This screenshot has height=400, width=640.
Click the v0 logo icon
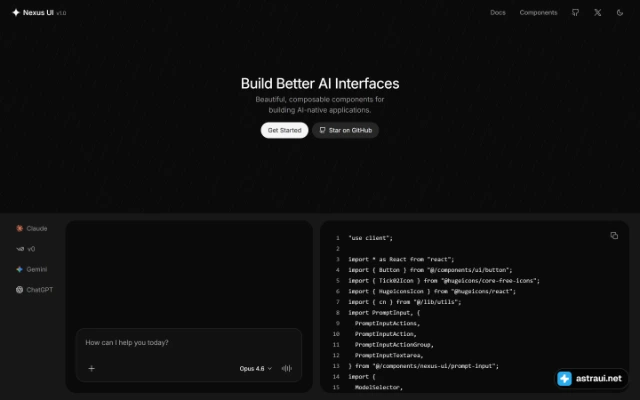click(x=20, y=249)
